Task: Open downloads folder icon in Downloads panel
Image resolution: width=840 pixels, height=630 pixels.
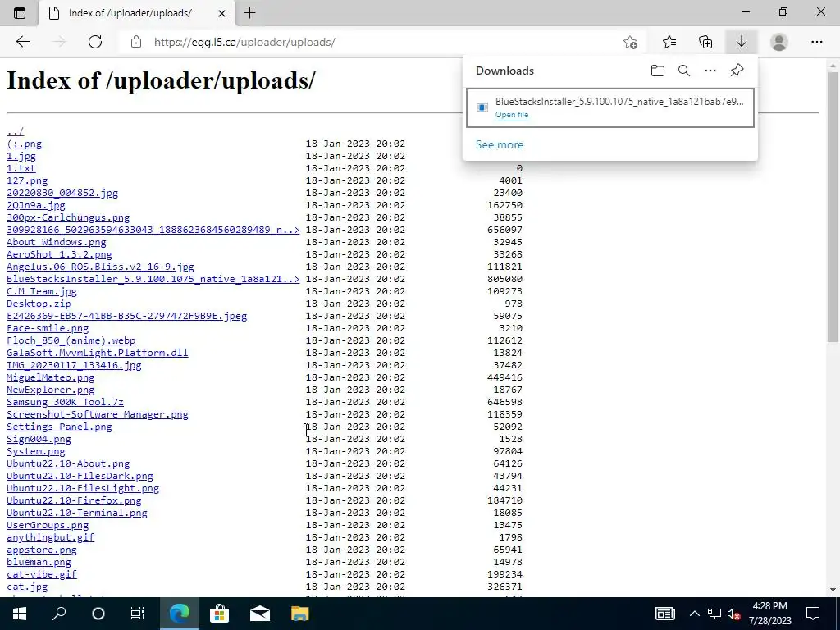Action: [x=658, y=71]
